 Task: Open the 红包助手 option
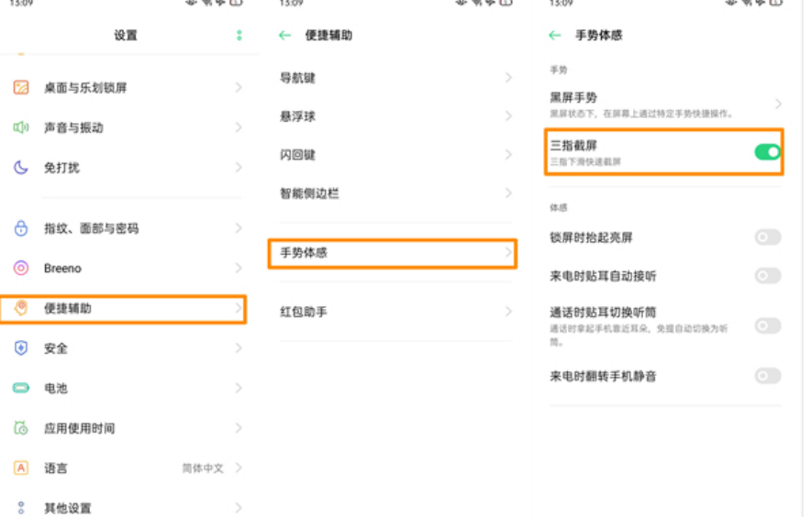[x=392, y=312]
